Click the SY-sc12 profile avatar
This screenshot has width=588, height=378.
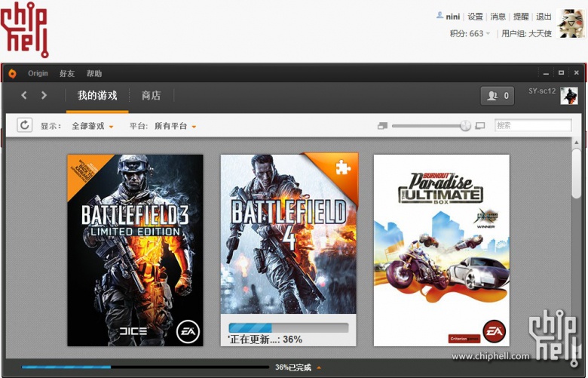point(569,95)
